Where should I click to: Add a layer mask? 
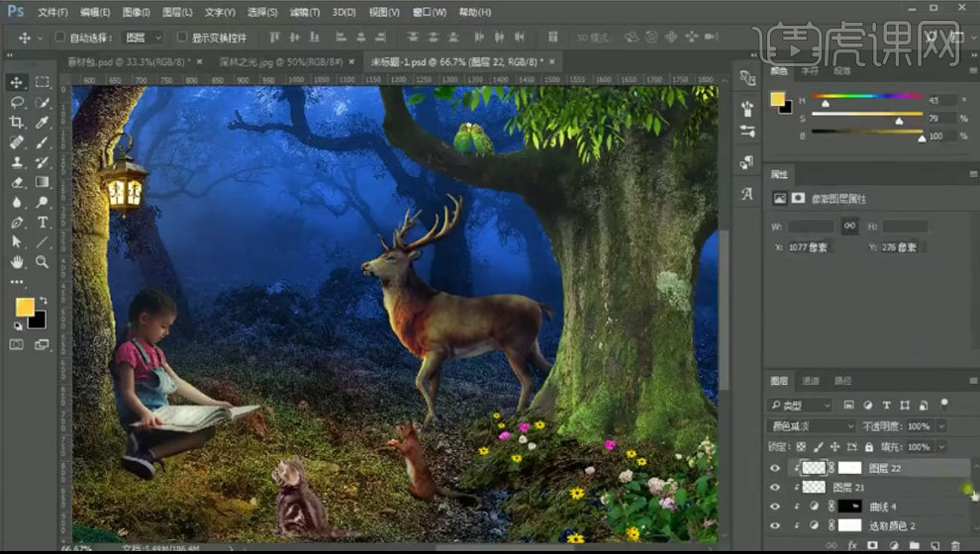(x=872, y=545)
